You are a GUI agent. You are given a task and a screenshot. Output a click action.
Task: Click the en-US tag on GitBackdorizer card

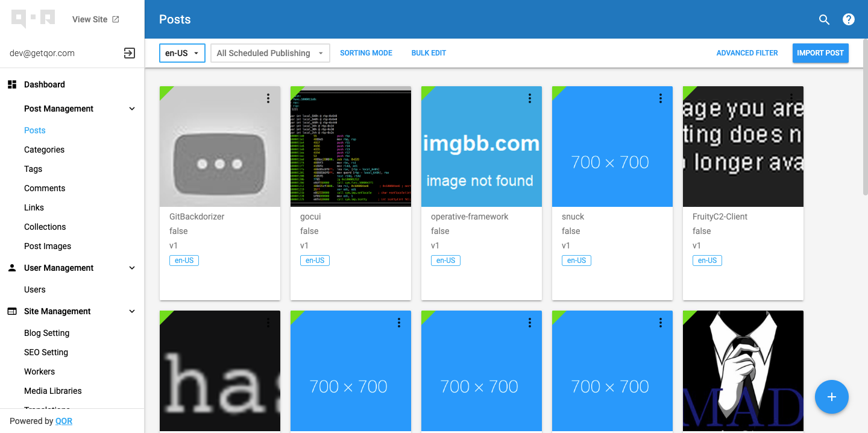coord(184,261)
